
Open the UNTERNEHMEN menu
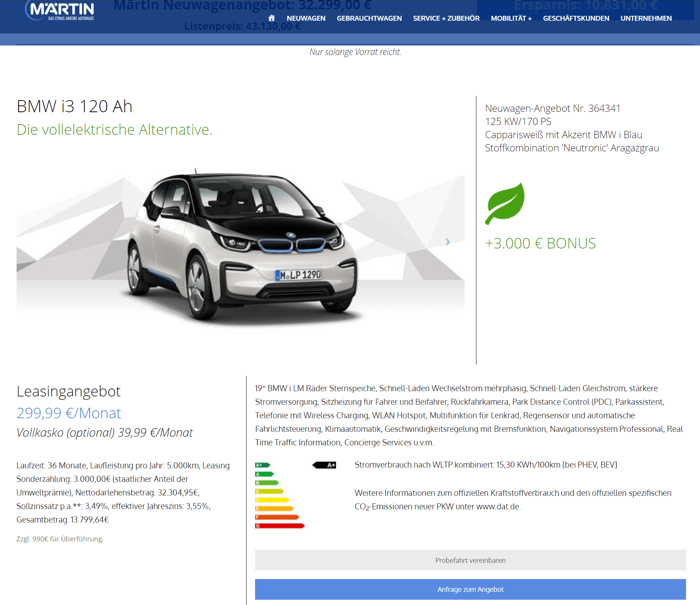point(646,18)
